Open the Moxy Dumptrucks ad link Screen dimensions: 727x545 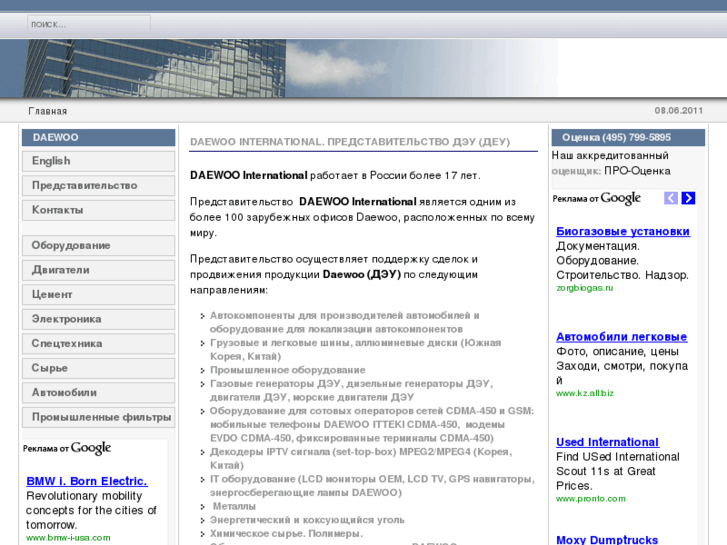[607, 540]
